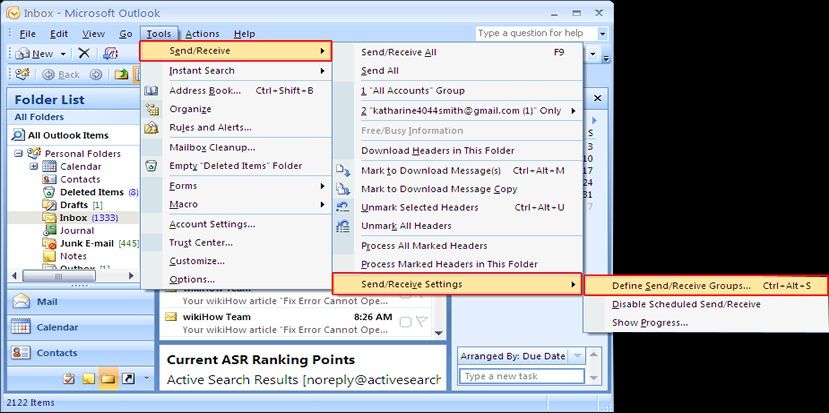The image size is (829, 413).
Task: Tick the checkbox on the 8:26 AM email
Action: [x=406, y=322]
